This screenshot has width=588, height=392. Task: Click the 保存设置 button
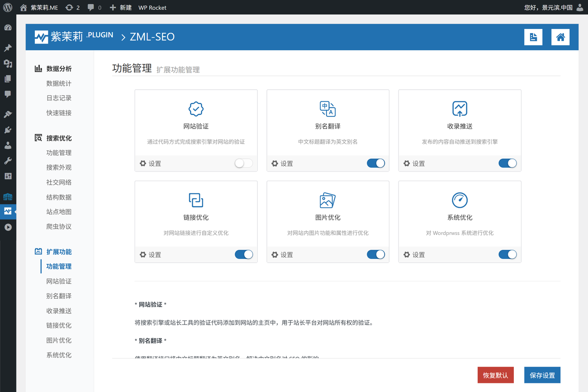click(542, 375)
